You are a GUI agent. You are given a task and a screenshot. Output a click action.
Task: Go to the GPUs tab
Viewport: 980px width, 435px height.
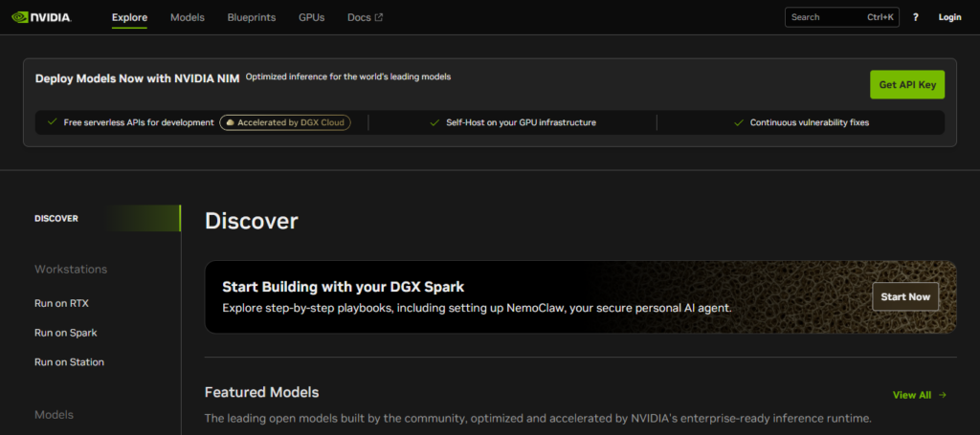[311, 17]
